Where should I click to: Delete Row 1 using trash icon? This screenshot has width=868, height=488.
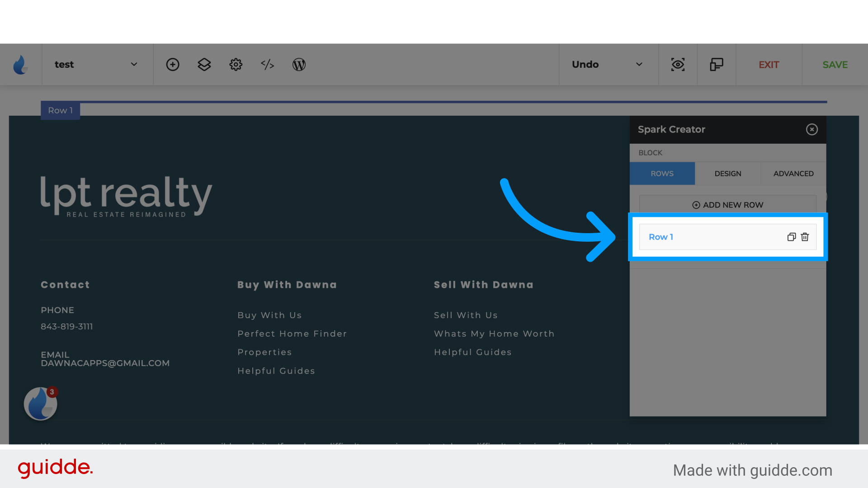point(805,237)
